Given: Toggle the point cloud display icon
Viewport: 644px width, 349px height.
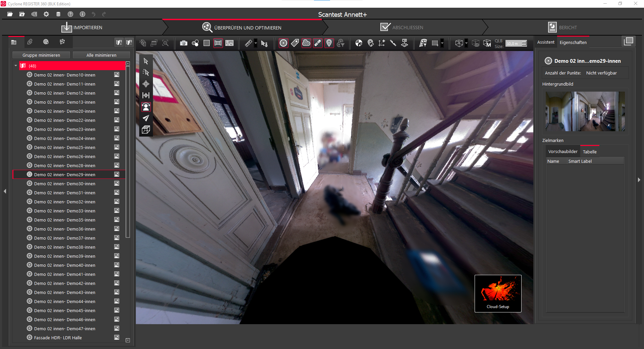Looking at the screenshot, I should 306,43.
